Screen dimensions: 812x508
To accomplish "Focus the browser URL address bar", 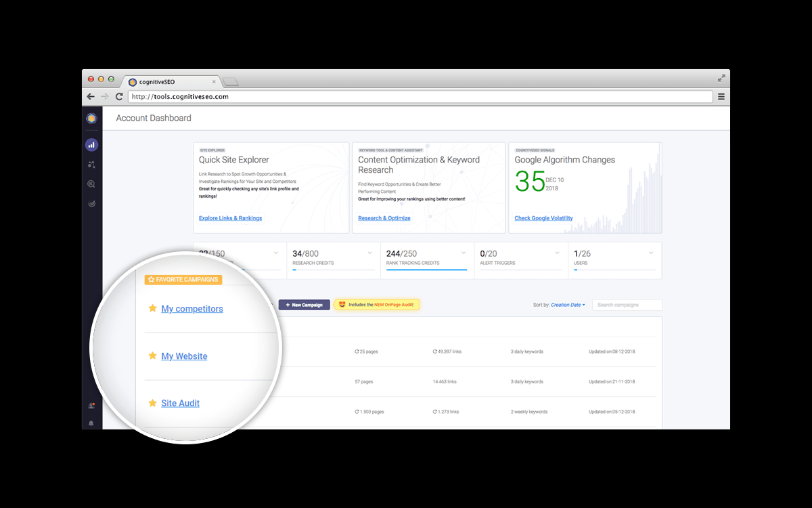I will pos(420,97).
